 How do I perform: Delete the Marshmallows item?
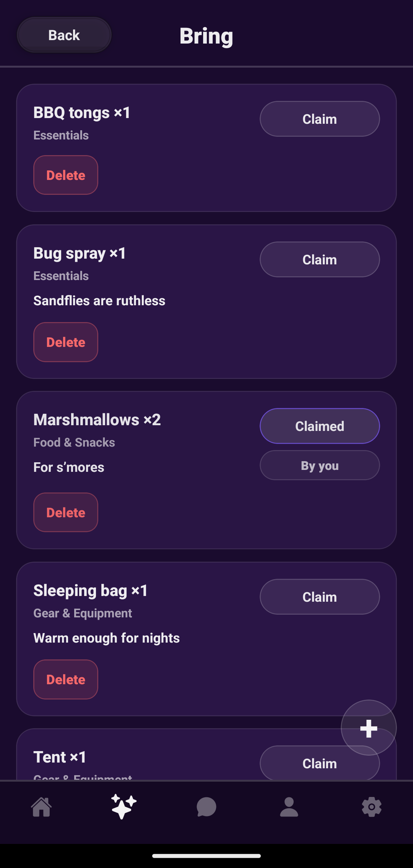click(66, 512)
